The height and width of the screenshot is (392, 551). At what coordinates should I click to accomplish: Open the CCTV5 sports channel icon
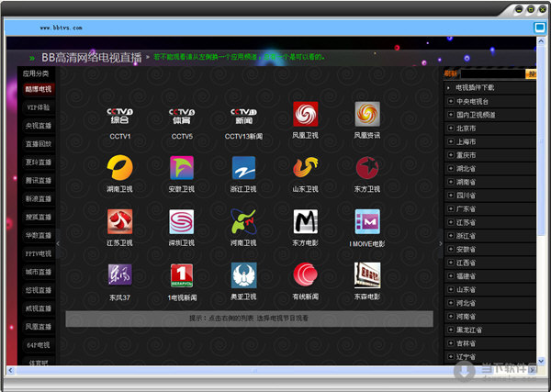pos(182,116)
